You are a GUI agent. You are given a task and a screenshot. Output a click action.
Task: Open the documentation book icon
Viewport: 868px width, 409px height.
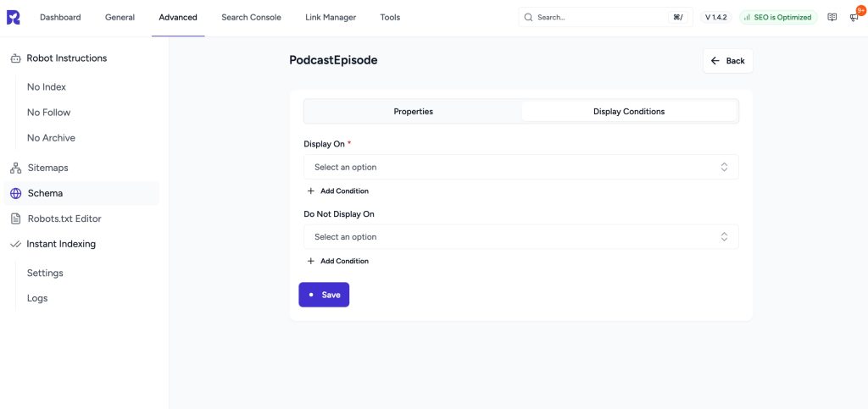click(832, 17)
